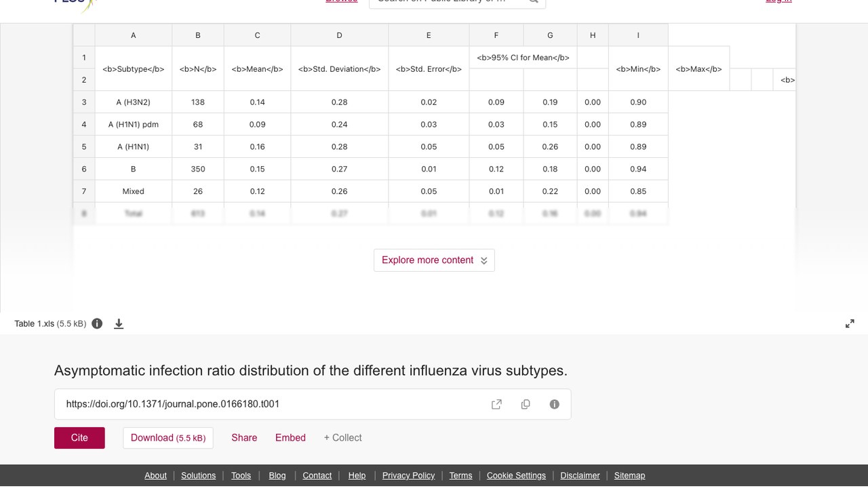The image size is (868, 488).
Task: Open the Contact footer link
Action: pos(317,475)
